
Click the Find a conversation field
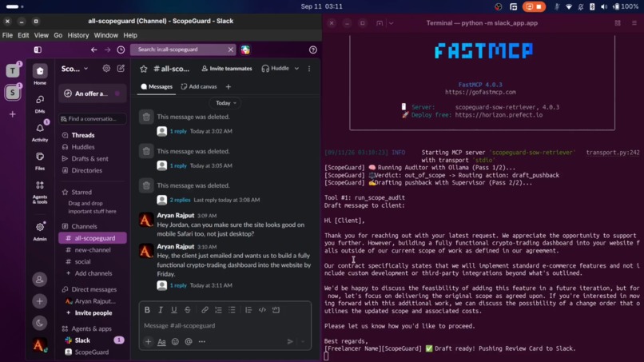[x=93, y=119]
